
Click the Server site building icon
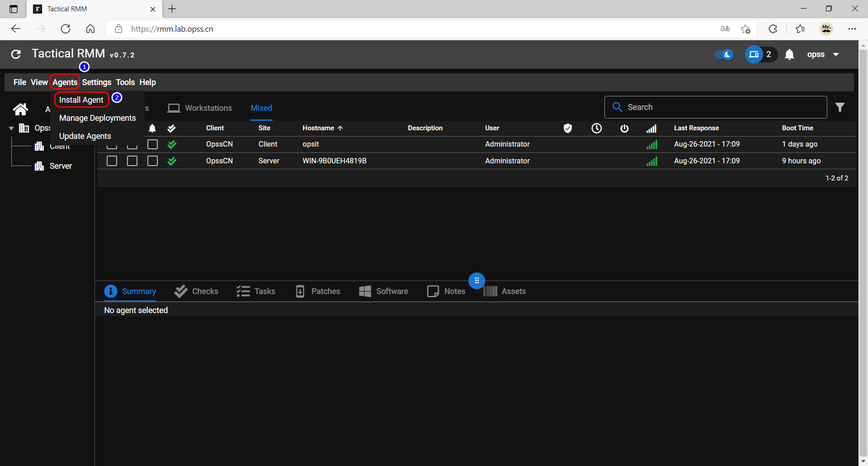pyautogui.click(x=40, y=166)
